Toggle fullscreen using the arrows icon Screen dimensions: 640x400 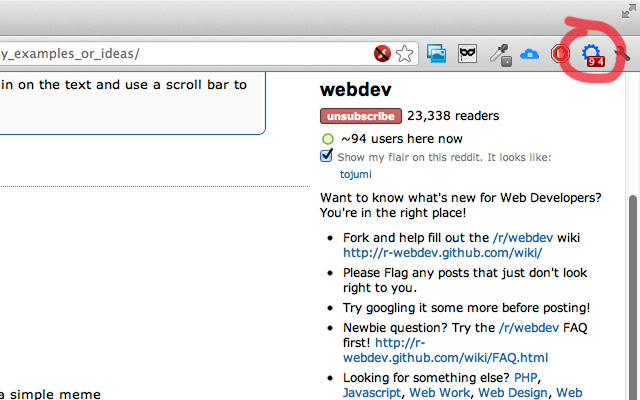tap(629, 12)
